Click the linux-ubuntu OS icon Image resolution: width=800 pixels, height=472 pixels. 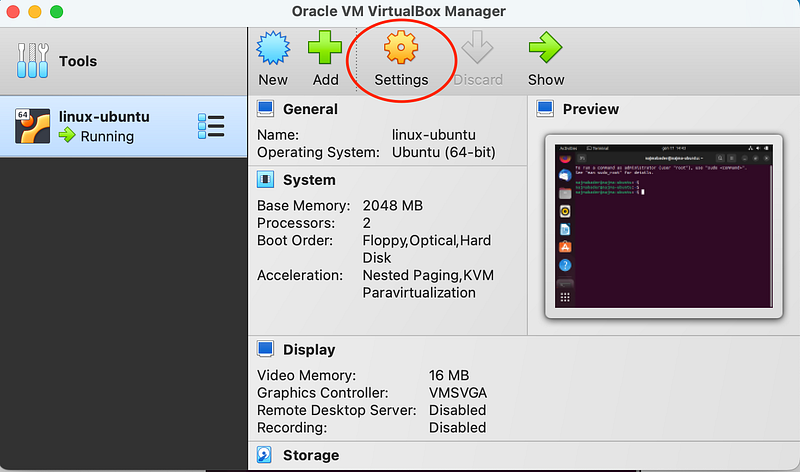pos(32,126)
